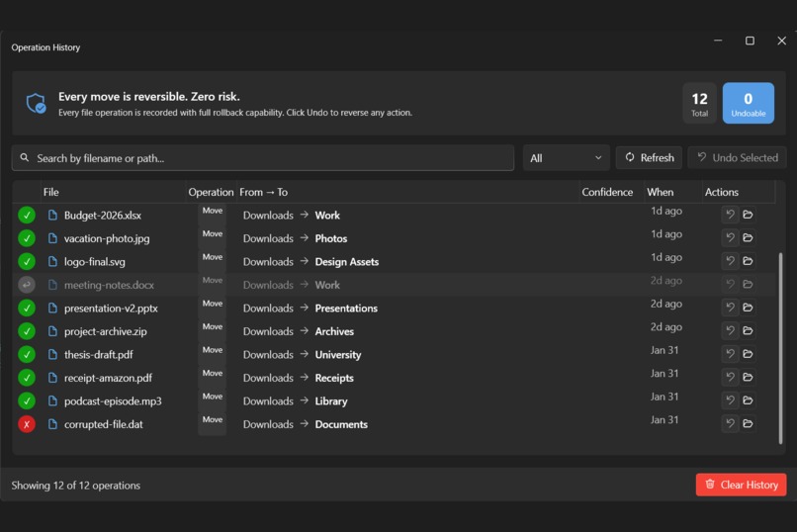Image resolution: width=797 pixels, height=532 pixels.
Task: Select the logo-final.svg filename
Action: (95, 262)
